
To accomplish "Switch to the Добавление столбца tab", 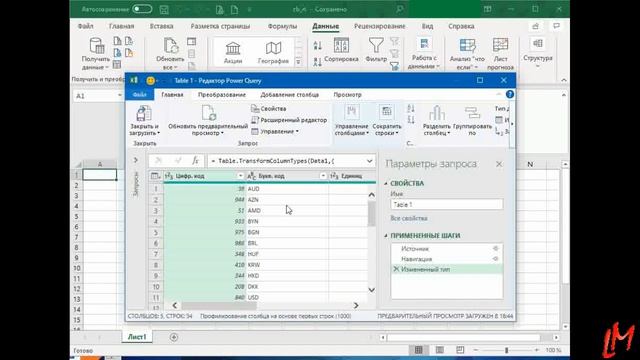I will point(290,95).
